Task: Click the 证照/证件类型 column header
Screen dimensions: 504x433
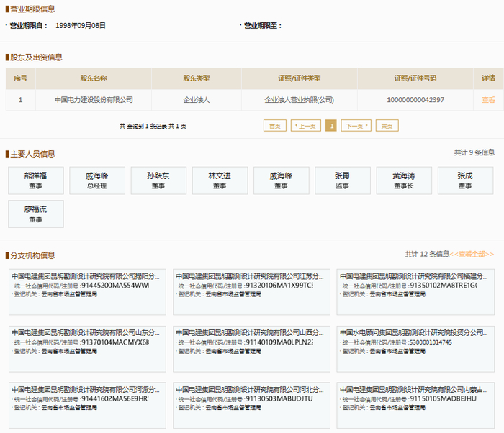Action: tap(300, 78)
